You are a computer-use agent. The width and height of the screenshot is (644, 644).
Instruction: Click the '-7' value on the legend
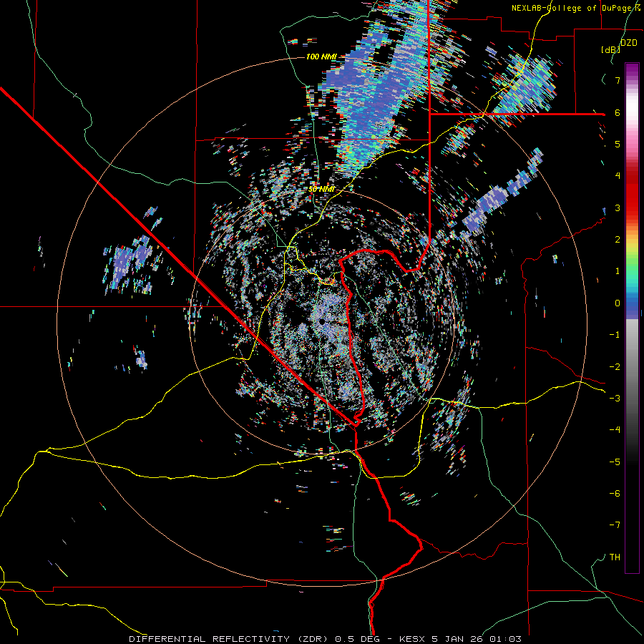pos(615,525)
